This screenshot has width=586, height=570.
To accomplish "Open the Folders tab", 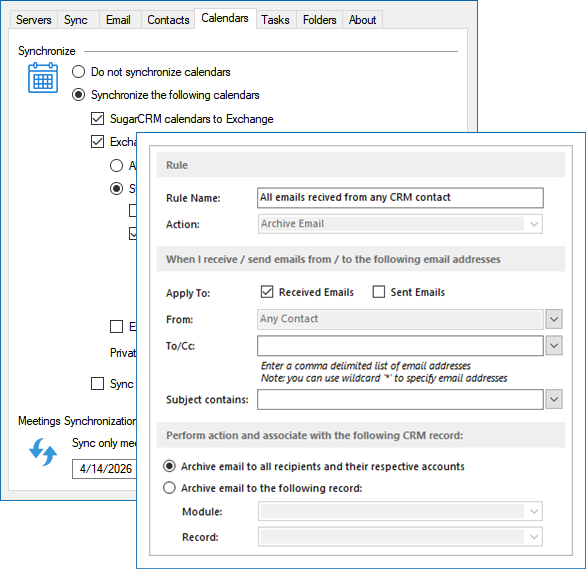I will (x=320, y=20).
